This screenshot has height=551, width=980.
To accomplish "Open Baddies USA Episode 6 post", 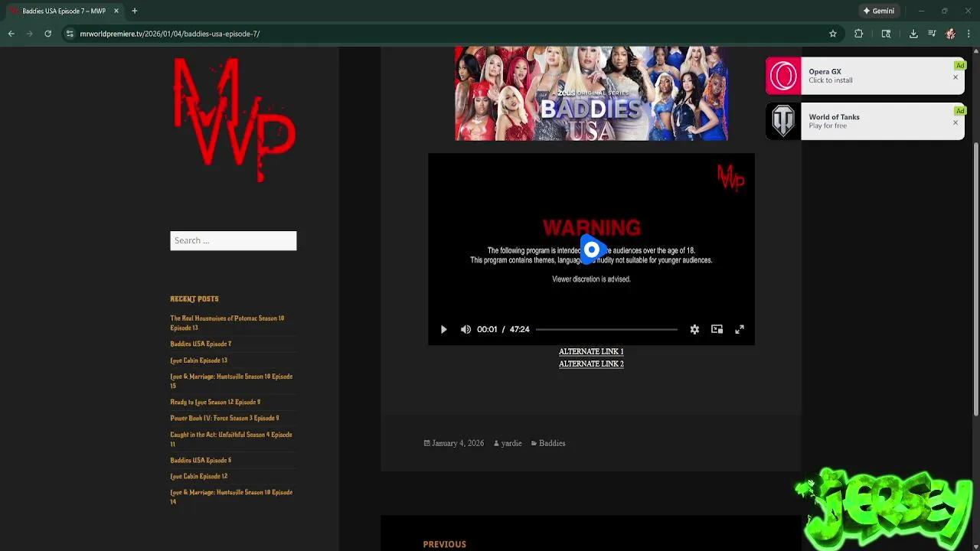I will tap(201, 460).
